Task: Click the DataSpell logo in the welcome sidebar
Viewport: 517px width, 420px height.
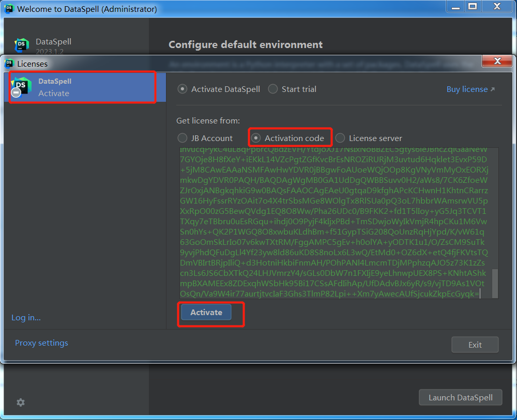Action: pos(22,45)
